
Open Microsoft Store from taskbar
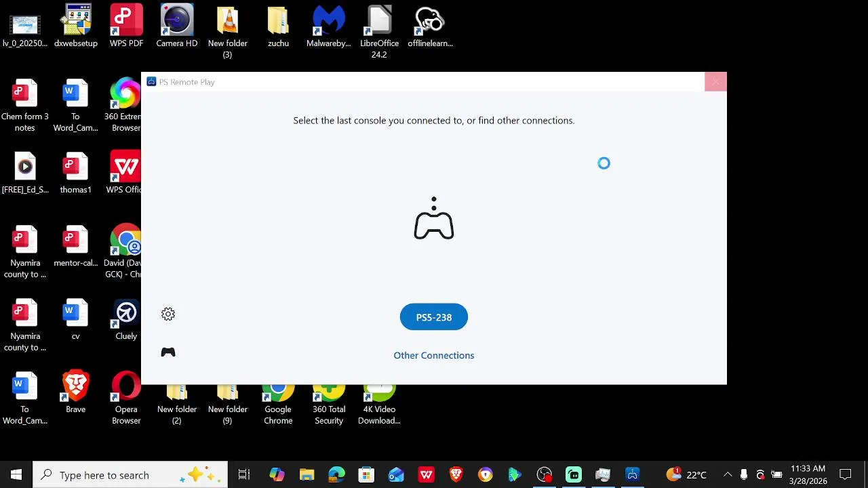click(x=366, y=474)
